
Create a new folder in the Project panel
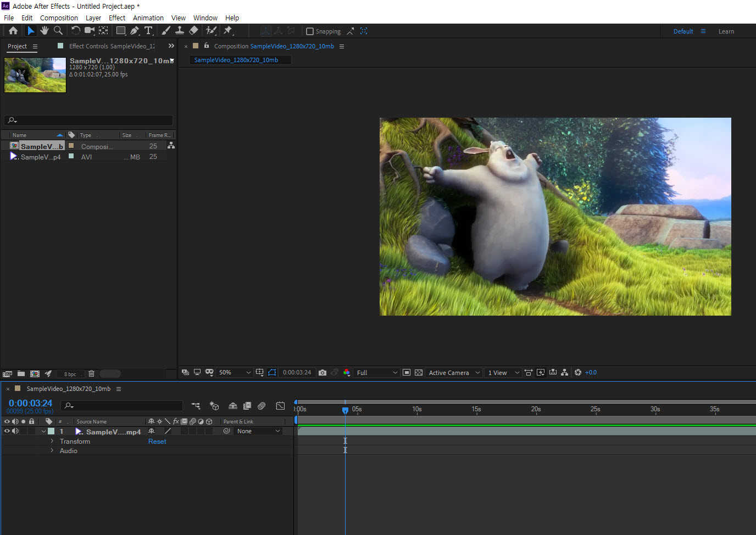coord(21,374)
